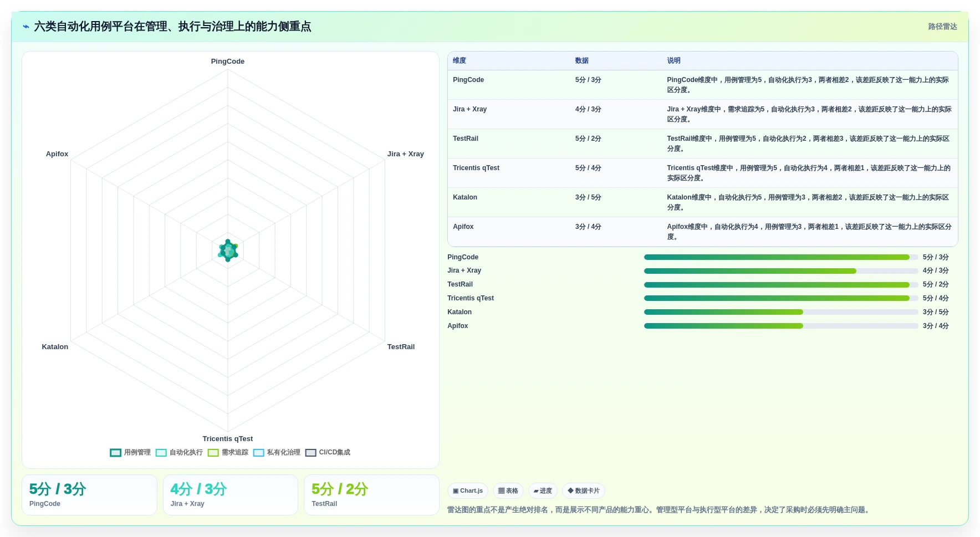Open the Jira + Xray 4分 / 3分 data card
The image size is (980, 537).
tap(231, 495)
